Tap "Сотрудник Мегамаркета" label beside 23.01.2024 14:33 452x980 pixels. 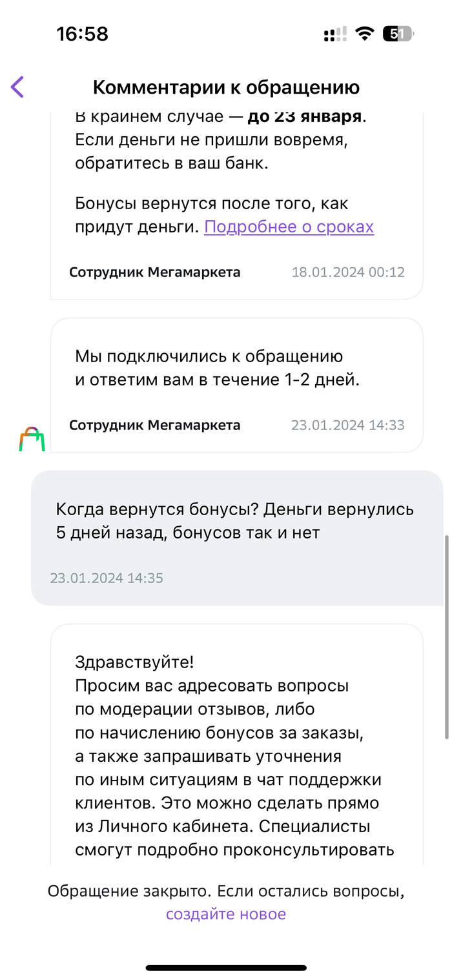(155, 425)
